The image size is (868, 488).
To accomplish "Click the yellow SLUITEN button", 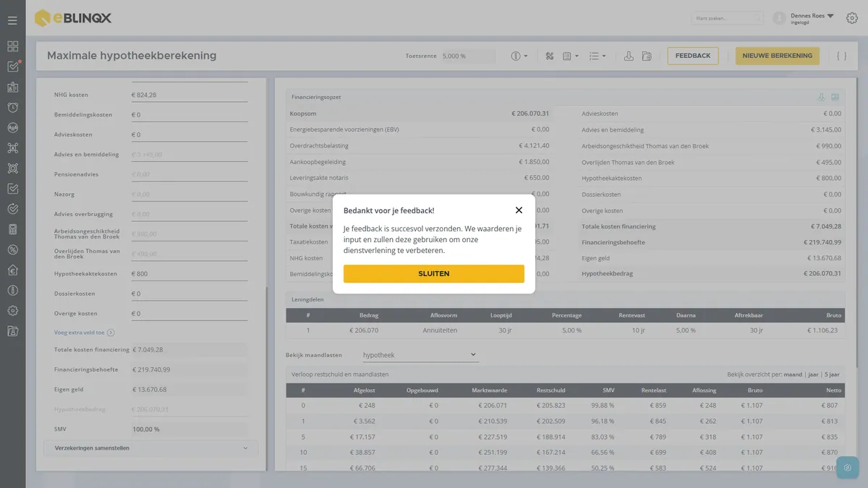I will tap(434, 274).
